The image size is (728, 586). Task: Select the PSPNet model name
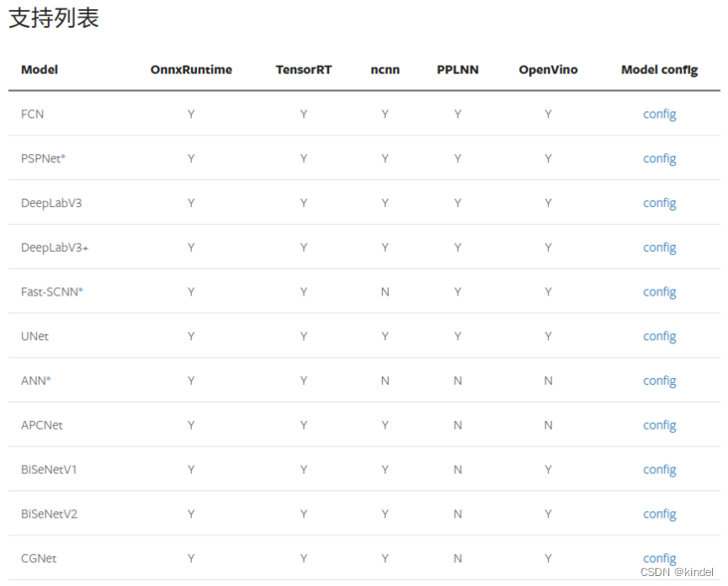pos(41,159)
